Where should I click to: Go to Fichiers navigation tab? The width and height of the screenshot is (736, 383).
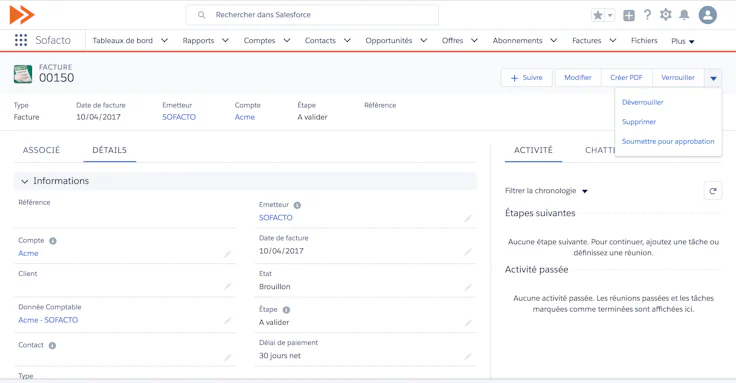point(644,40)
